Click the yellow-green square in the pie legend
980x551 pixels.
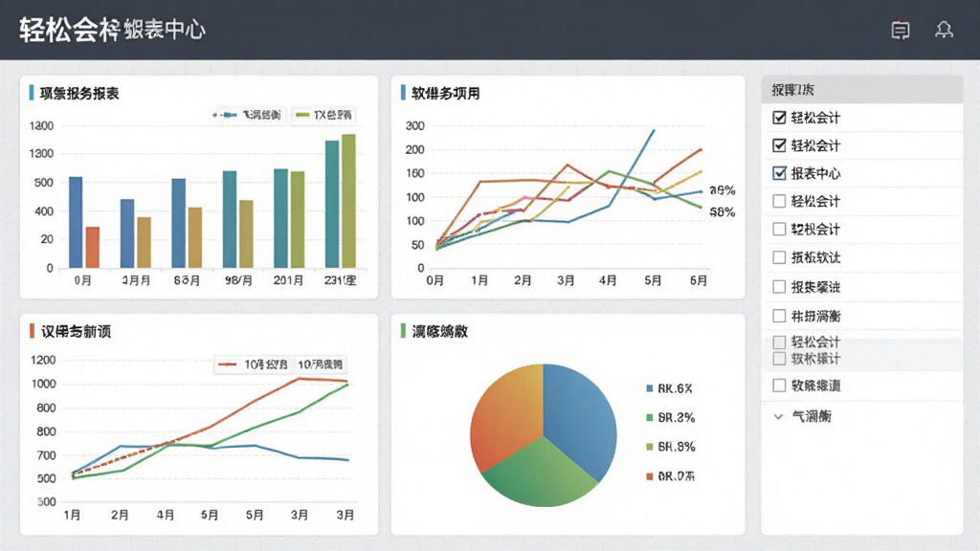[650, 447]
